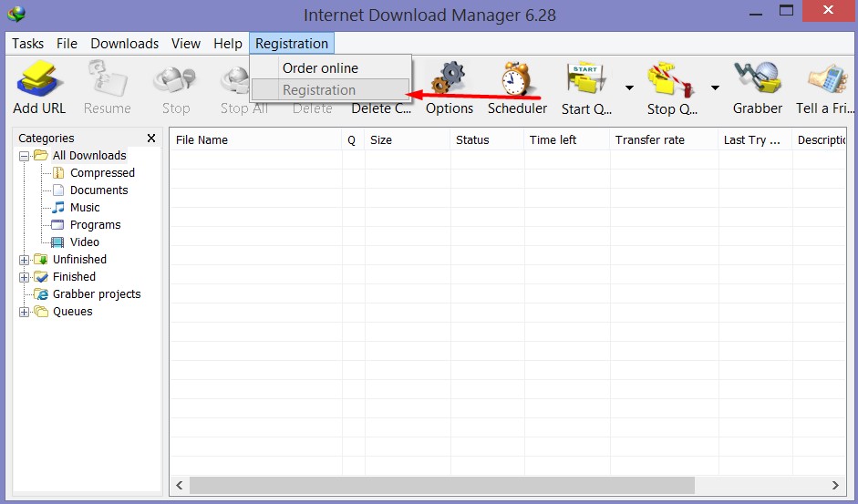This screenshot has width=858, height=504.
Task: Select the Unfinished category
Action: (79, 260)
